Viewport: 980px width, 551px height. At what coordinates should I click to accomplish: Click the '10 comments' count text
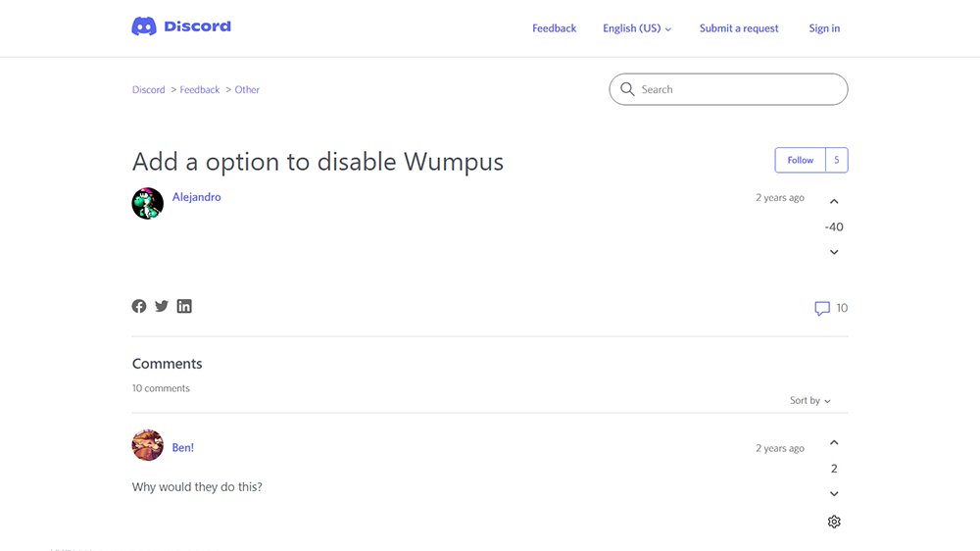click(x=161, y=388)
